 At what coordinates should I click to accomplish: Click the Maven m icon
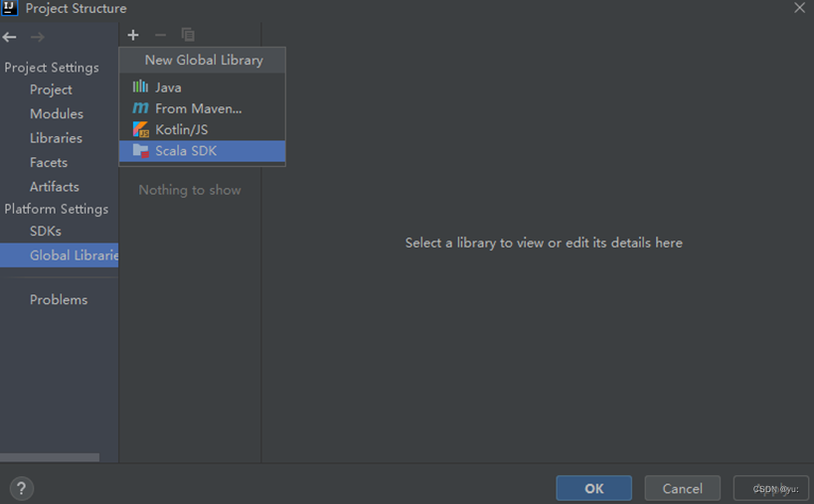pos(140,108)
